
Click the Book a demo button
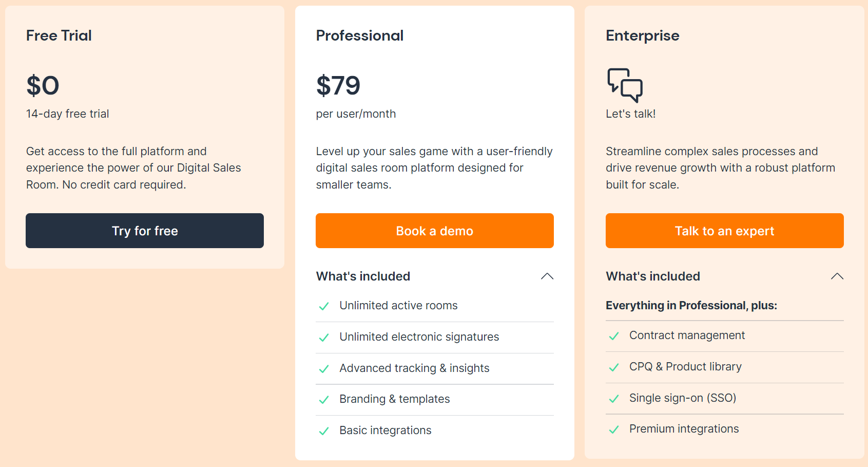(434, 231)
